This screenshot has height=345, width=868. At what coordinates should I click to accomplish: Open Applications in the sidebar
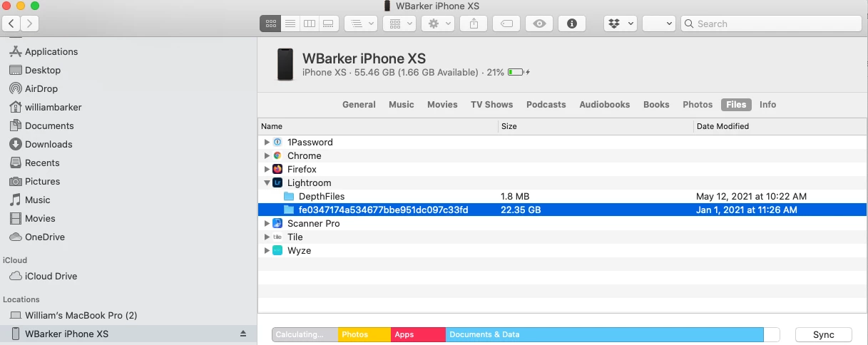[51, 51]
